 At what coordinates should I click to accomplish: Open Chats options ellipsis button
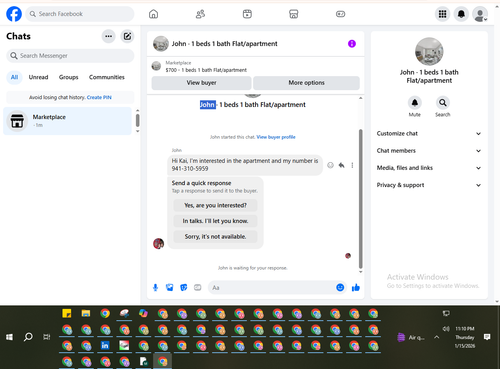(x=109, y=36)
